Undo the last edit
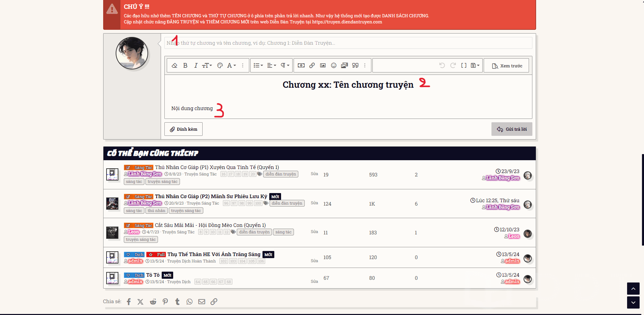 click(442, 65)
